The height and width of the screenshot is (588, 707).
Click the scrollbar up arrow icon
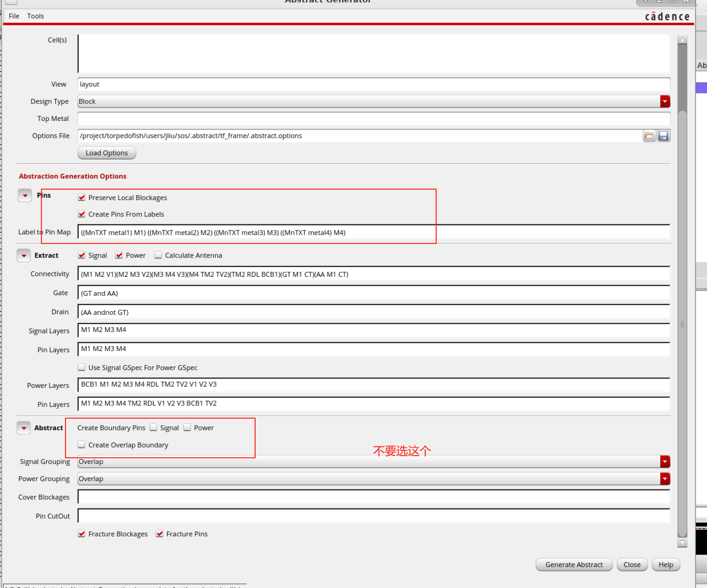682,40
